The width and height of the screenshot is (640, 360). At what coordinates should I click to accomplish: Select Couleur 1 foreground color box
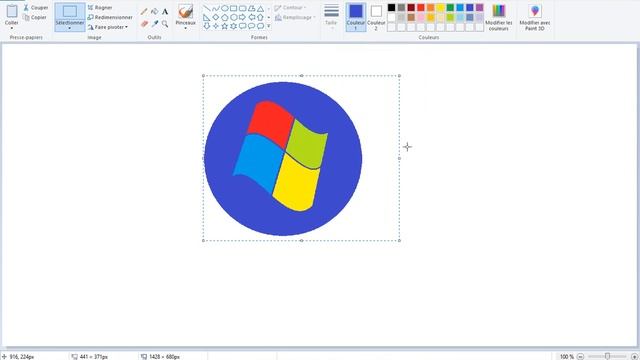coord(356,17)
